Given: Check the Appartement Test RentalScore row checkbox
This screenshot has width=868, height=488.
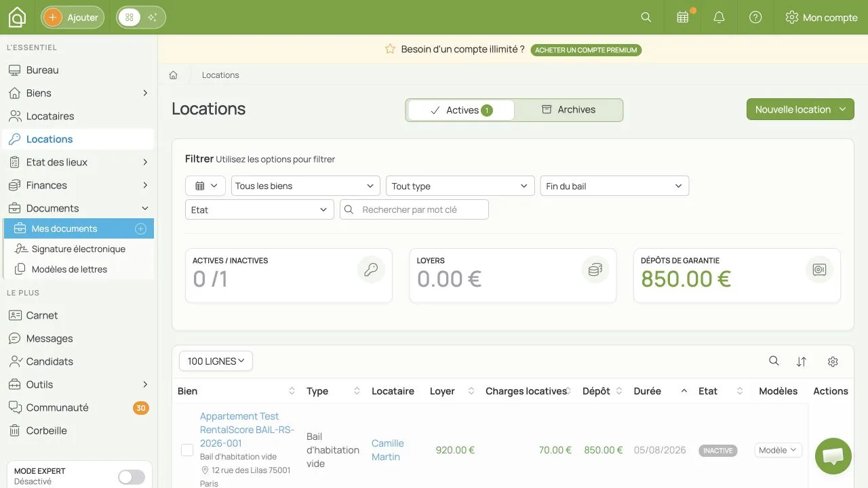Looking at the screenshot, I should tap(187, 450).
